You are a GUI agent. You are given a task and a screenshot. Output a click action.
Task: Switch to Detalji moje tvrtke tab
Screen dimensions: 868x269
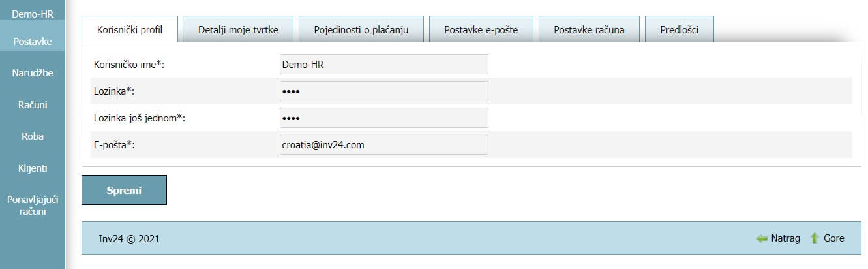pyautogui.click(x=238, y=29)
